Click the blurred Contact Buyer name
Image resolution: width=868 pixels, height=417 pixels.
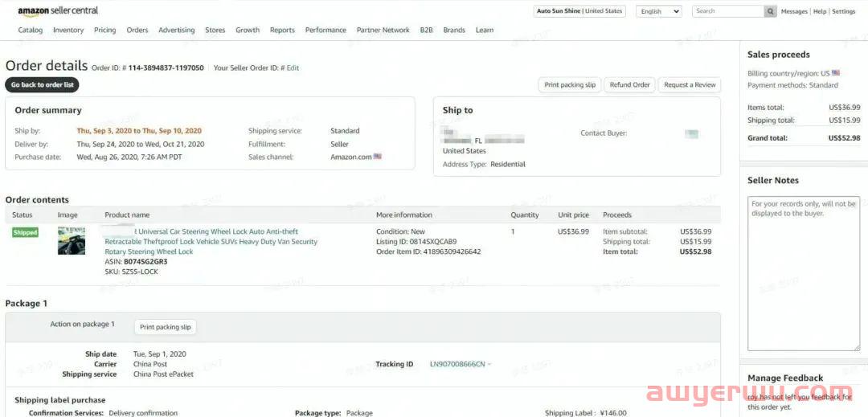[691, 133]
